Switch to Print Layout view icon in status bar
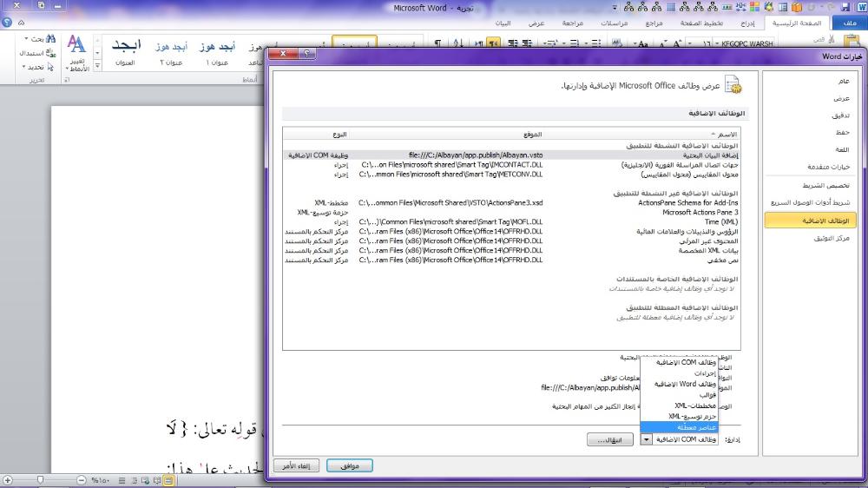Screen dimensions: 868x488 [168, 481]
